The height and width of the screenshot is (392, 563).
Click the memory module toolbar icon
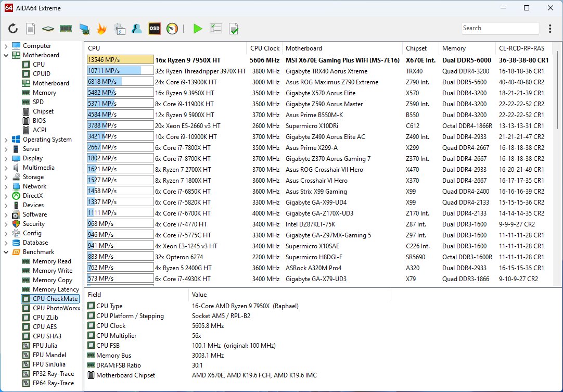(x=66, y=29)
